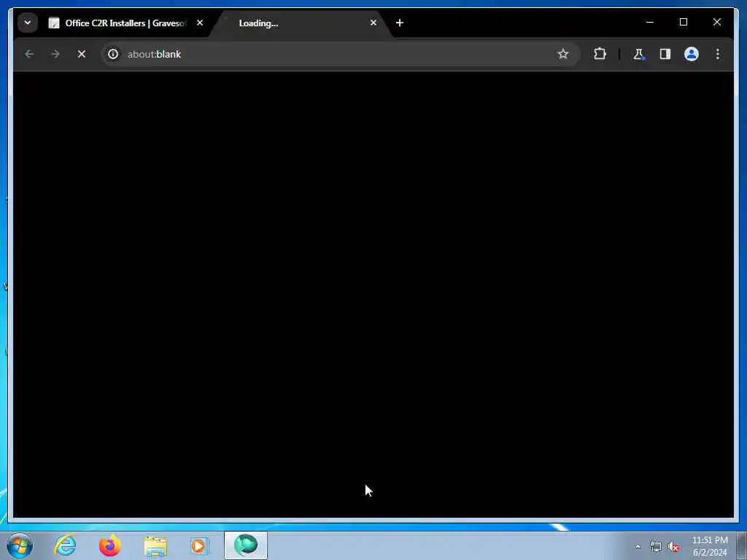The image size is (747, 560).
Task: Open the clock showing 11:51 PM
Action: (710, 546)
